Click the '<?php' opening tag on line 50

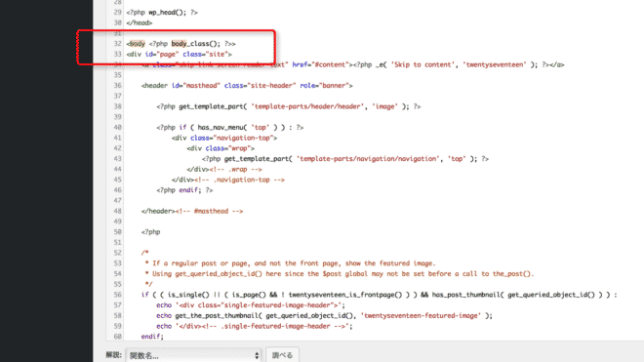coord(150,232)
